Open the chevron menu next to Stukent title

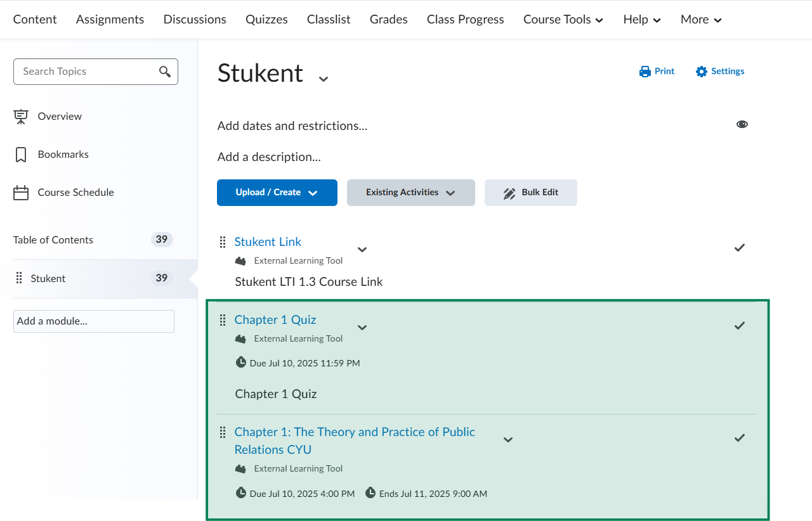(324, 79)
